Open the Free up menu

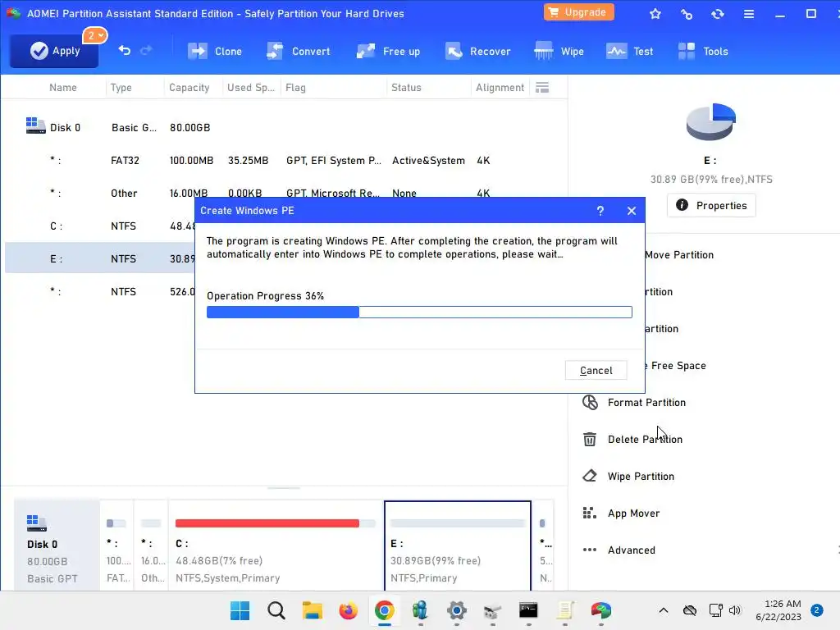388,52
